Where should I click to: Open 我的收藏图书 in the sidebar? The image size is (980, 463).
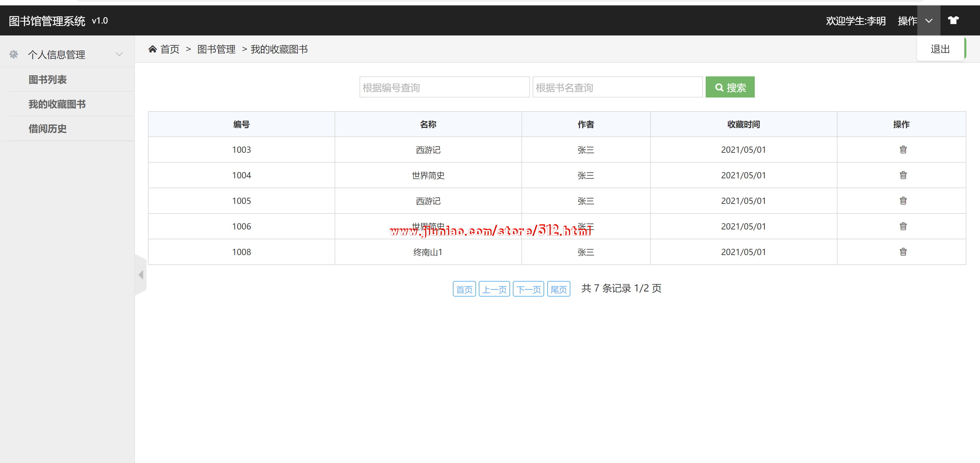pyautogui.click(x=57, y=104)
